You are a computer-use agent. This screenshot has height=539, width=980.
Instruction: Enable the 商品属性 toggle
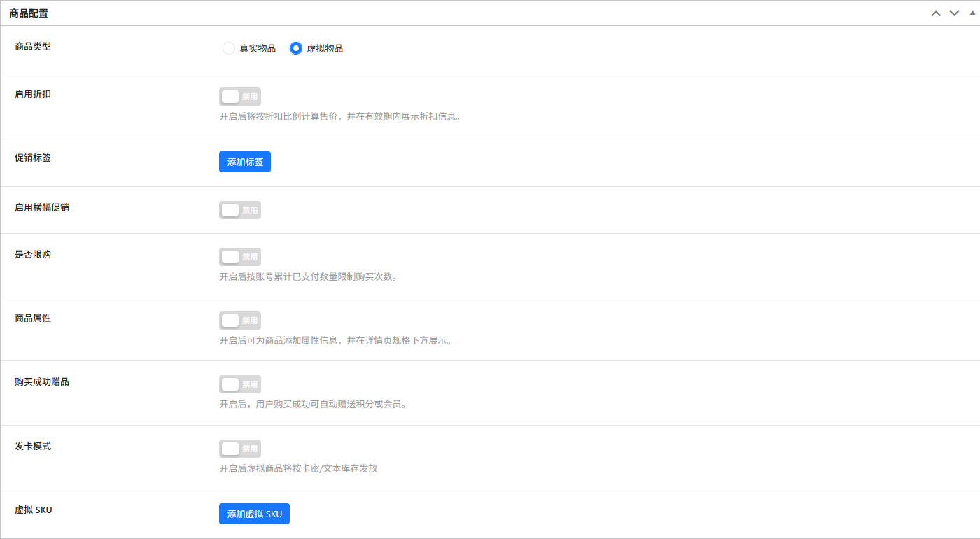(x=240, y=321)
